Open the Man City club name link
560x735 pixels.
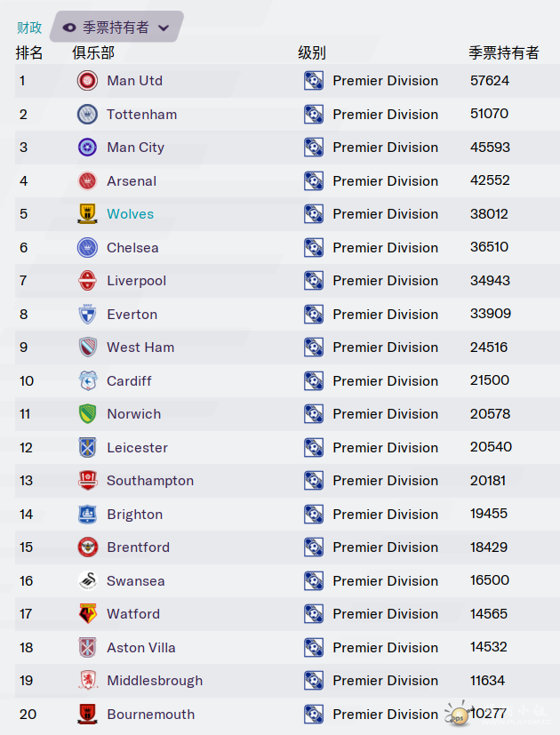point(135,148)
